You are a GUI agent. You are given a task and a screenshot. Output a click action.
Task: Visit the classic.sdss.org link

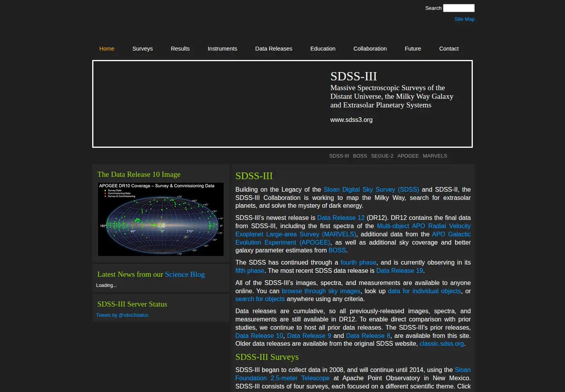tap(442, 344)
